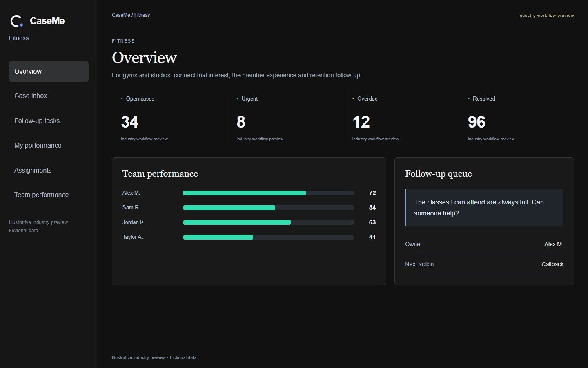This screenshot has height=368, width=588.
Task: Click the Callback next action value
Action: click(552, 265)
